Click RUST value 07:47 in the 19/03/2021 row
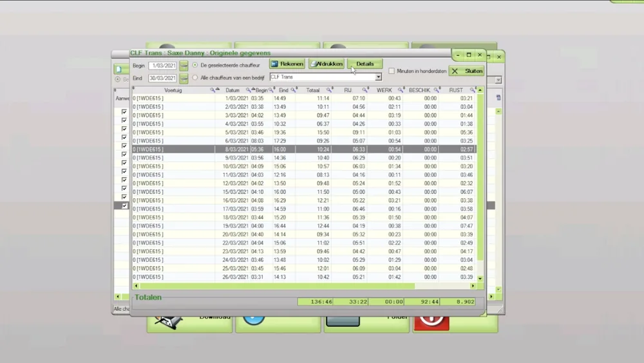 click(466, 226)
